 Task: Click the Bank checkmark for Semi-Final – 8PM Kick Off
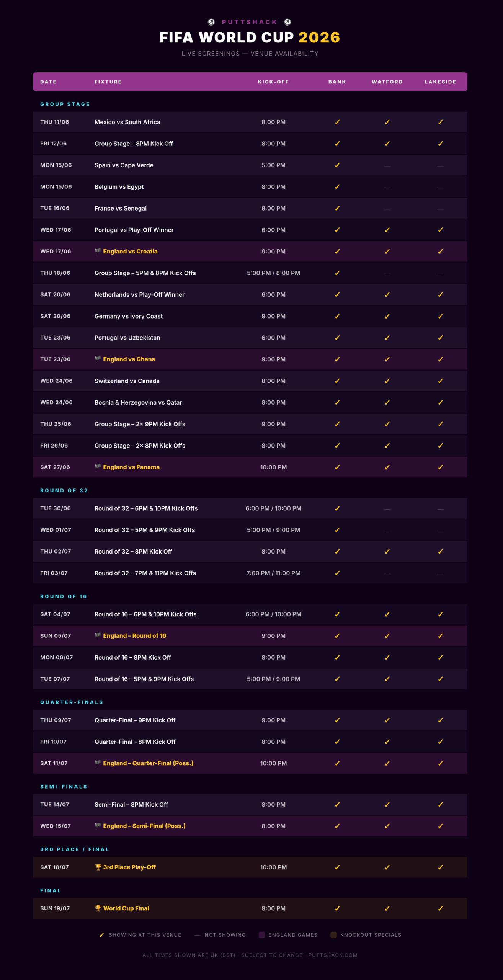(337, 805)
